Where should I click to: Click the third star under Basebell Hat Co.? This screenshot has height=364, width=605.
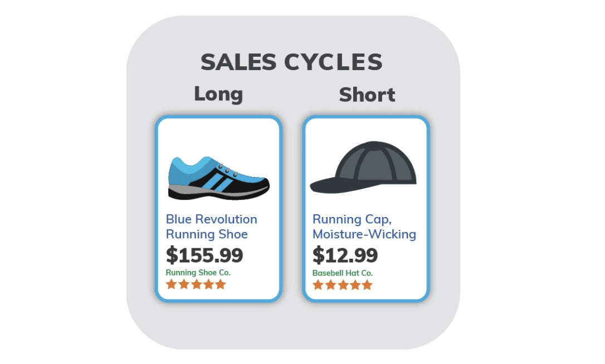(x=343, y=286)
